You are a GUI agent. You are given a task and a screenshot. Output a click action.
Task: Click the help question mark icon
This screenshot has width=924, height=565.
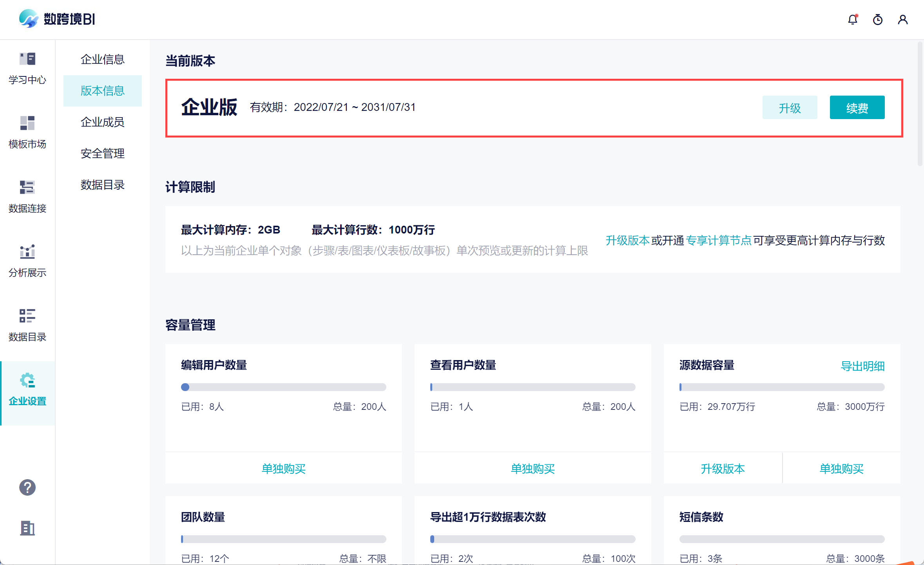pyautogui.click(x=27, y=487)
